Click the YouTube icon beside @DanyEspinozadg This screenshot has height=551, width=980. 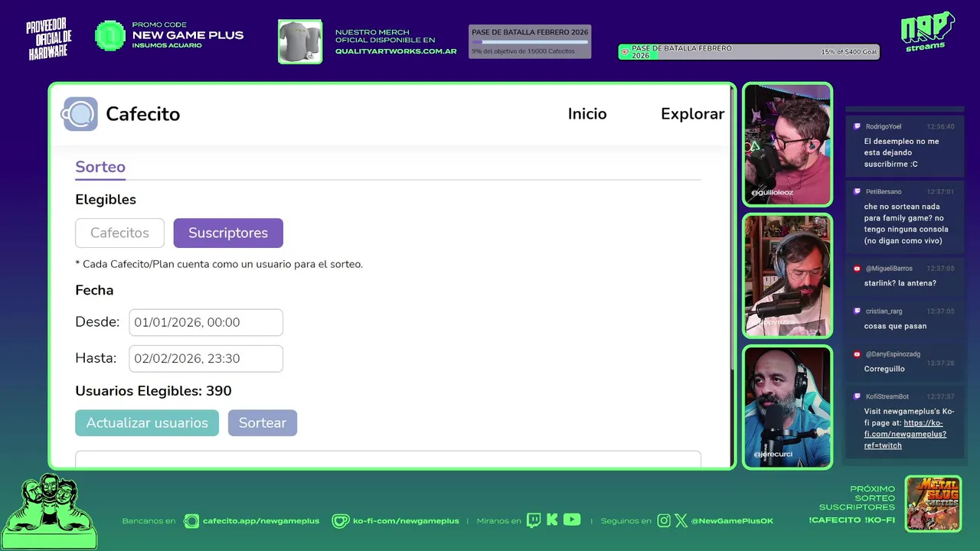click(x=857, y=354)
